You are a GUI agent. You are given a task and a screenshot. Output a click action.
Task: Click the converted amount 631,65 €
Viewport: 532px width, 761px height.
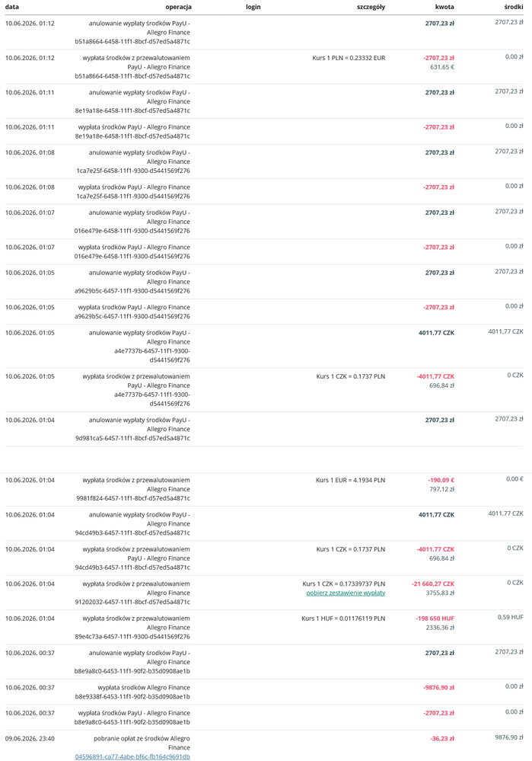[x=442, y=67]
